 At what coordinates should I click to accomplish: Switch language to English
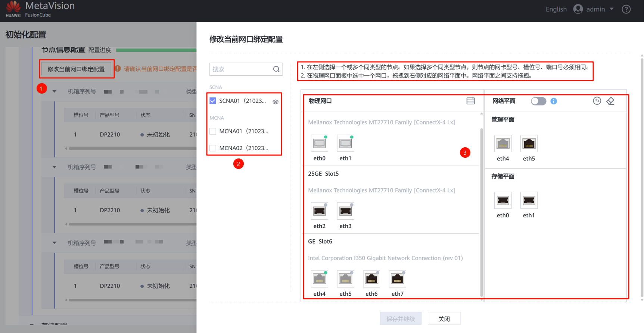[556, 9]
